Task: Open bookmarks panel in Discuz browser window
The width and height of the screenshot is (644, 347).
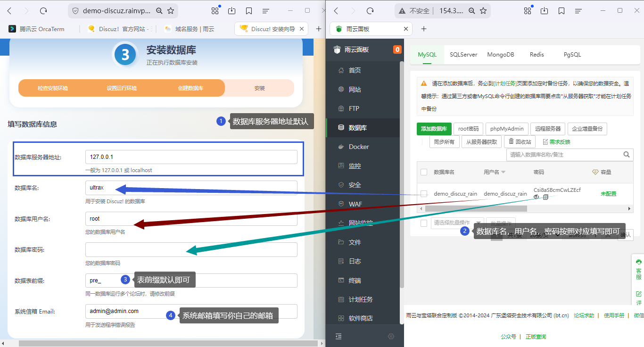Action: tap(248, 10)
